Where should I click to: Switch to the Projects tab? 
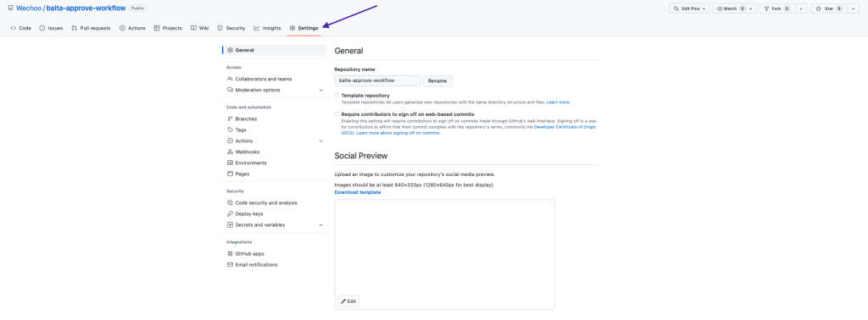[168, 28]
